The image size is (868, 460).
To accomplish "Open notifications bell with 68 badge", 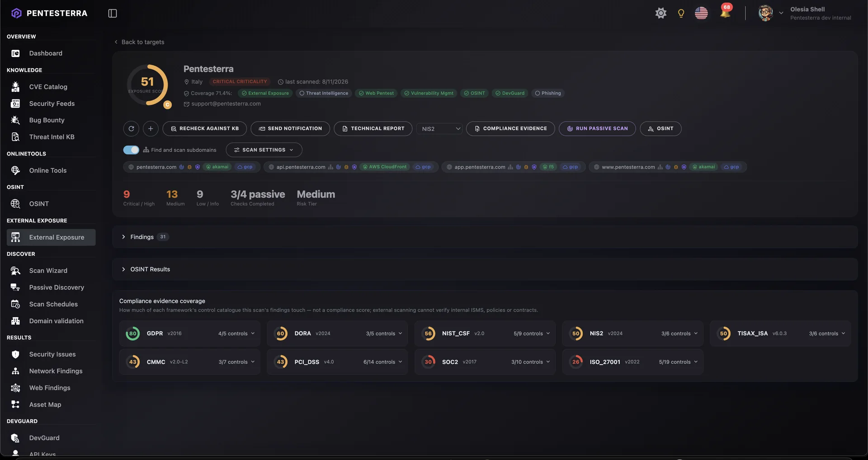I will point(725,12).
